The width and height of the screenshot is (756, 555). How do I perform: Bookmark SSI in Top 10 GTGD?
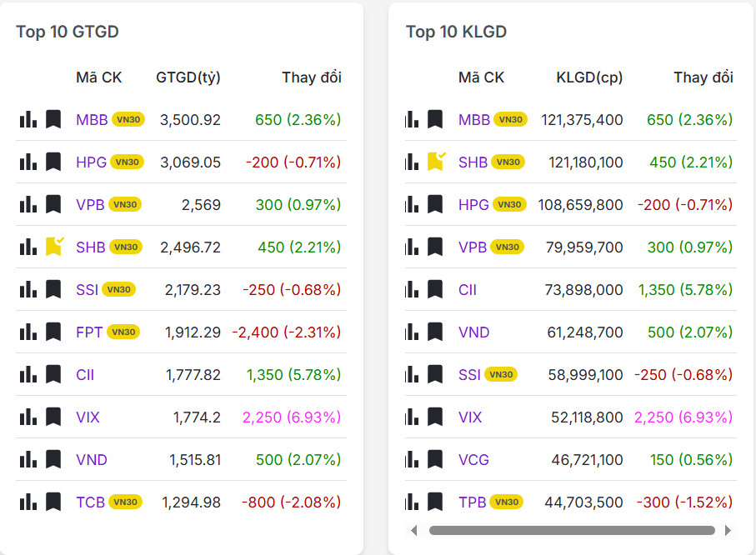(x=53, y=289)
